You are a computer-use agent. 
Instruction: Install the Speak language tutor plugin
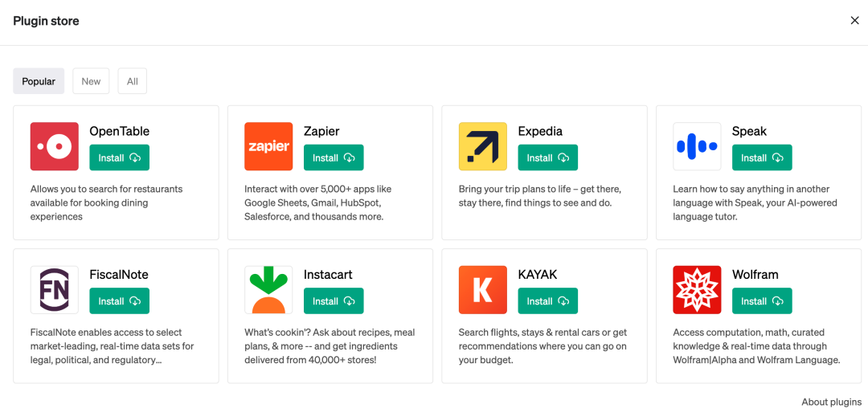coord(762,158)
